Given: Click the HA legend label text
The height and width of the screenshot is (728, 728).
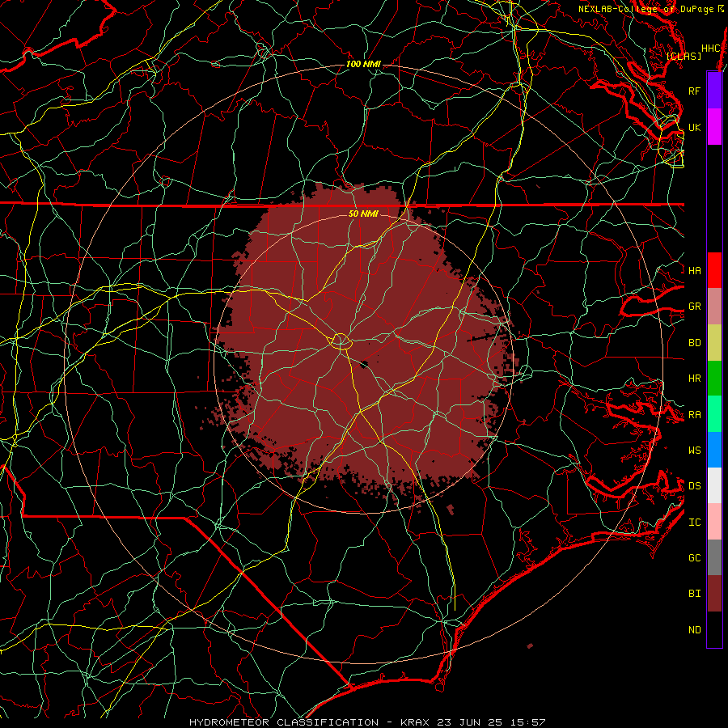Looking at the screenshot, I should (x=694, y=270).
